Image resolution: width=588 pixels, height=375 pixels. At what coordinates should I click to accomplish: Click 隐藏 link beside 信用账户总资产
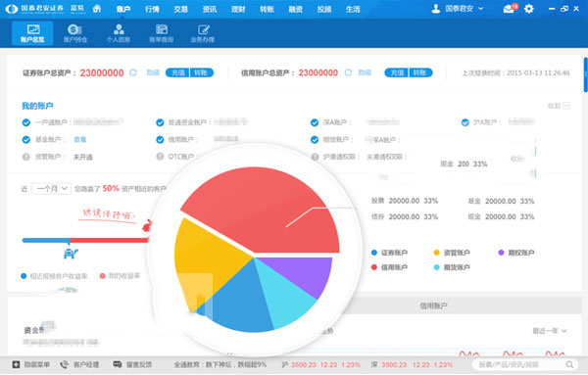pyautogui.click(x=365, y=72)
